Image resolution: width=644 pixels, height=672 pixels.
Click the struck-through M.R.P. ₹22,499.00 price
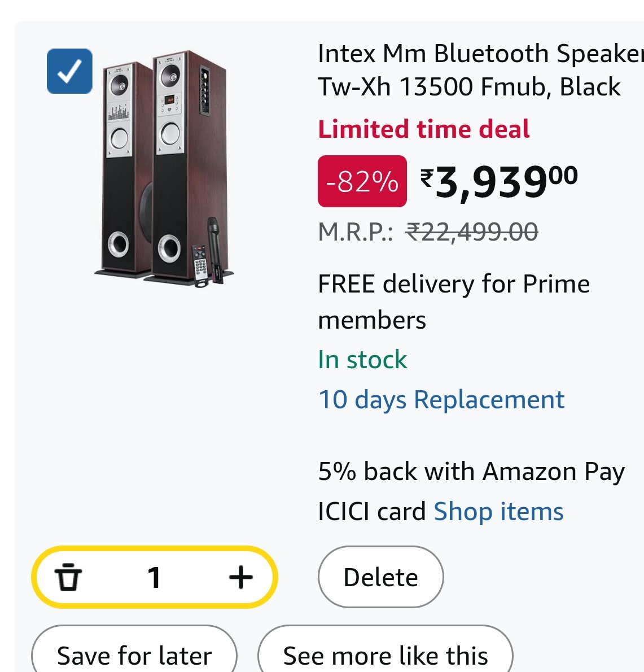472,232
